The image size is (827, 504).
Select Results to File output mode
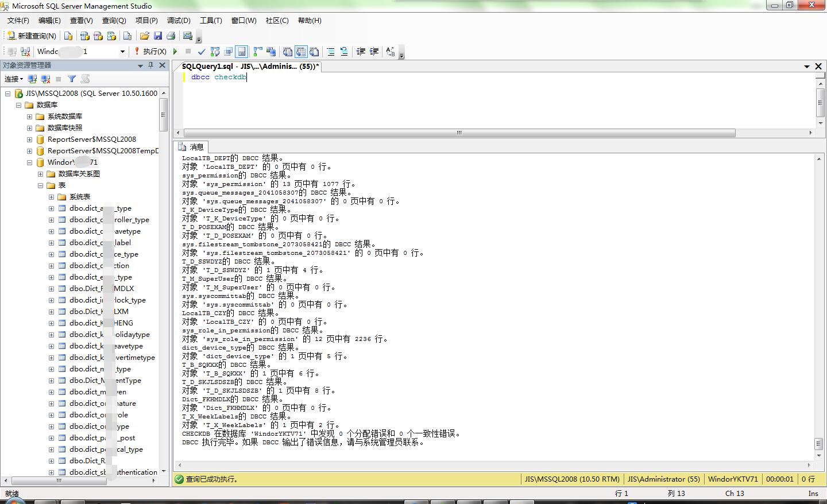tap(314, 52)
